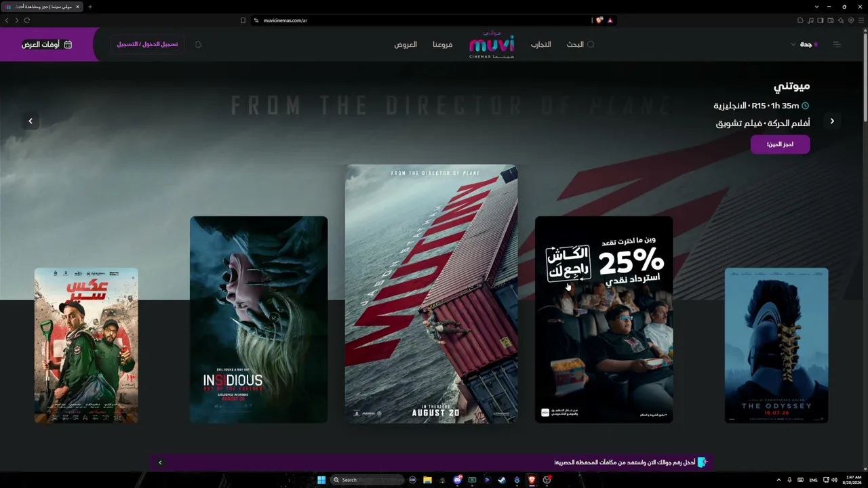This screenshot has height=488, width=868.
Task: Open File Explorer from the taskbar
Action: tap(427, 480)
